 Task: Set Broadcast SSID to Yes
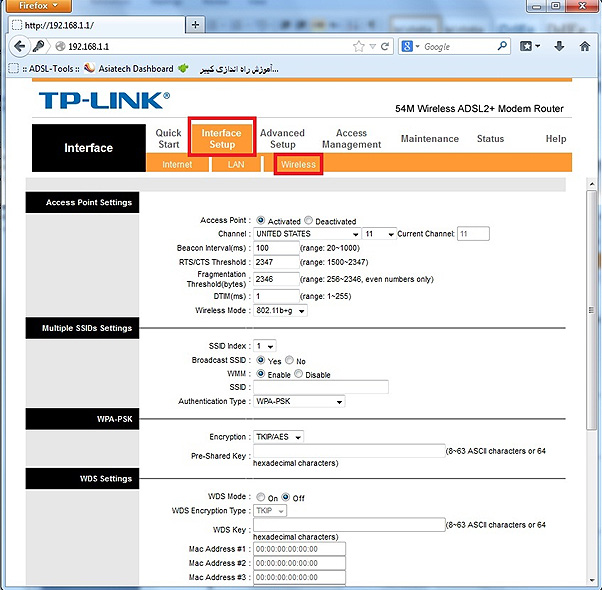pos(261,360)
